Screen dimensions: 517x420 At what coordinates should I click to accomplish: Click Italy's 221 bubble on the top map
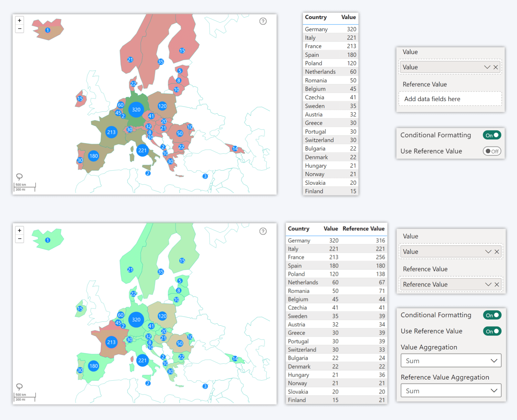142,150
